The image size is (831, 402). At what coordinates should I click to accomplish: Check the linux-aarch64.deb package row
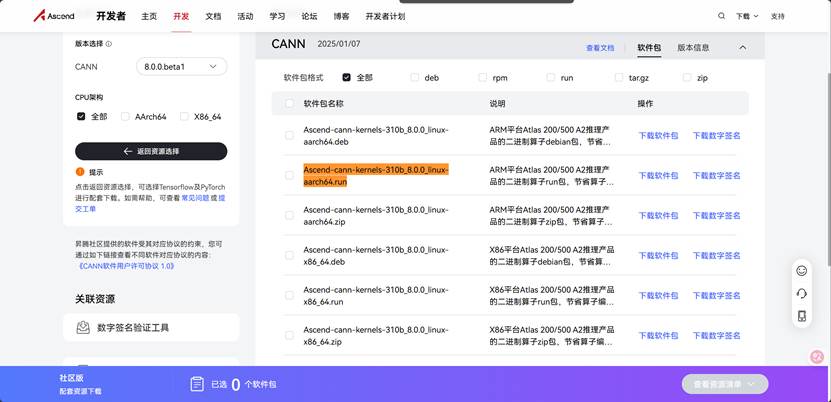click(x=289, y=135)
